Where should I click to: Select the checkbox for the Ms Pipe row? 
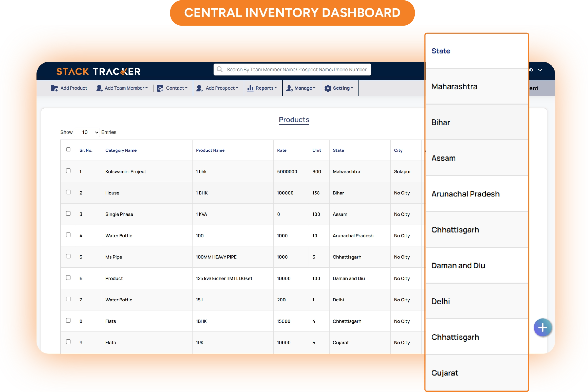click(x=68, y=256)
